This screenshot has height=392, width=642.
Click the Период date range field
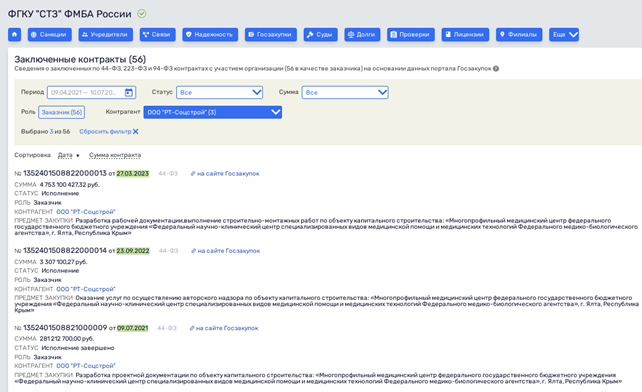91,93
